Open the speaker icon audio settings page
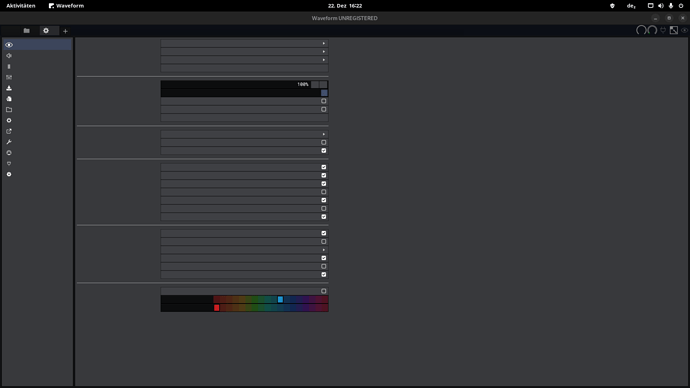 (x=9, y=56)
